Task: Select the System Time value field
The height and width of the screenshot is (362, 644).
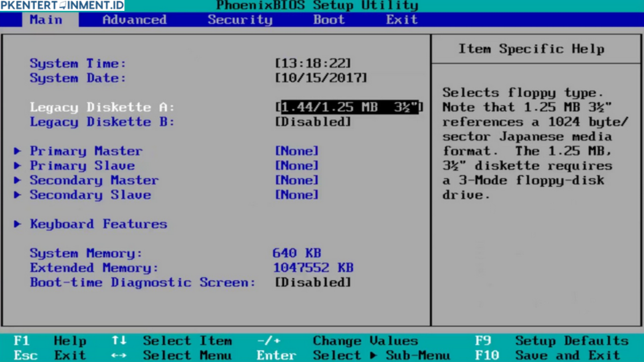Action: pos(313,64)
